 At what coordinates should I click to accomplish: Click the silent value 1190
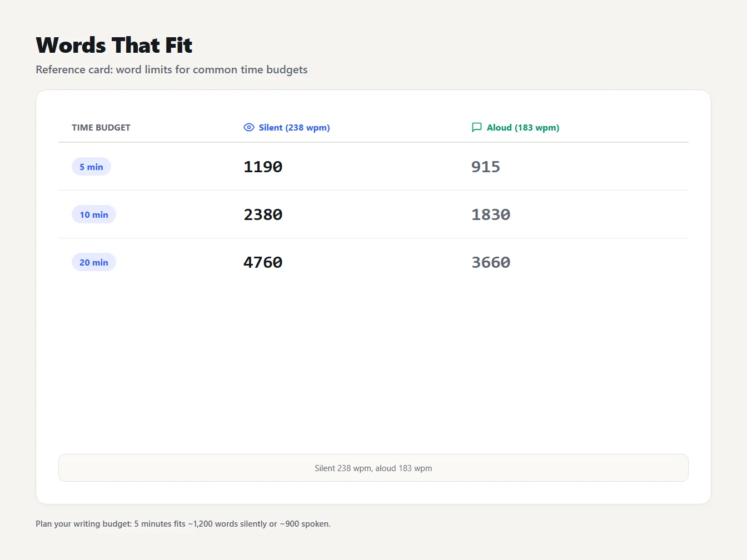pyautogui.click(x=263, y=167)
